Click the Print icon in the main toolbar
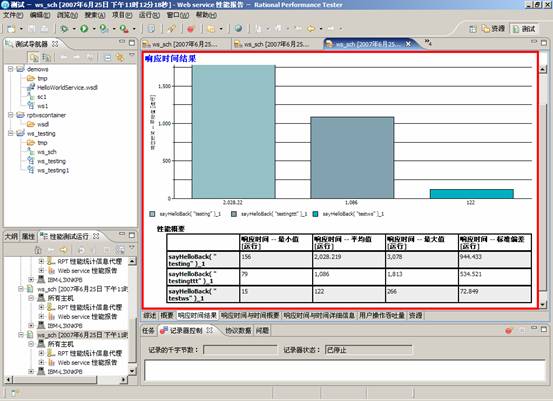 [44, 29]
